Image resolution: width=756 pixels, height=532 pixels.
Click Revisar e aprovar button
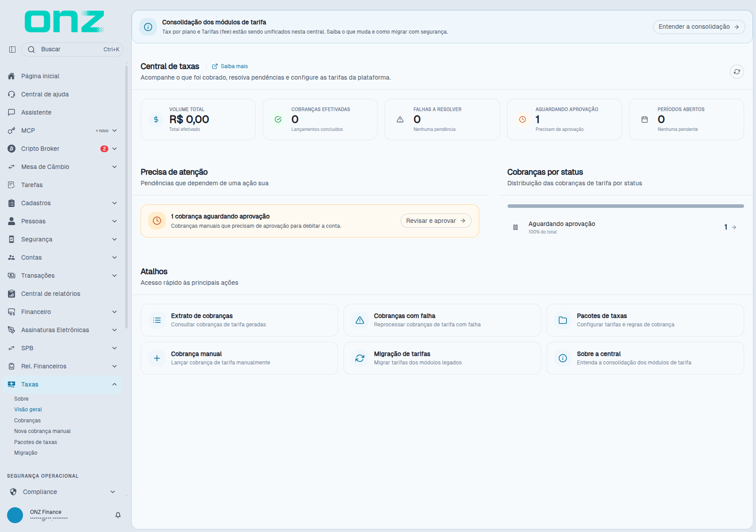tap(436, 221)
